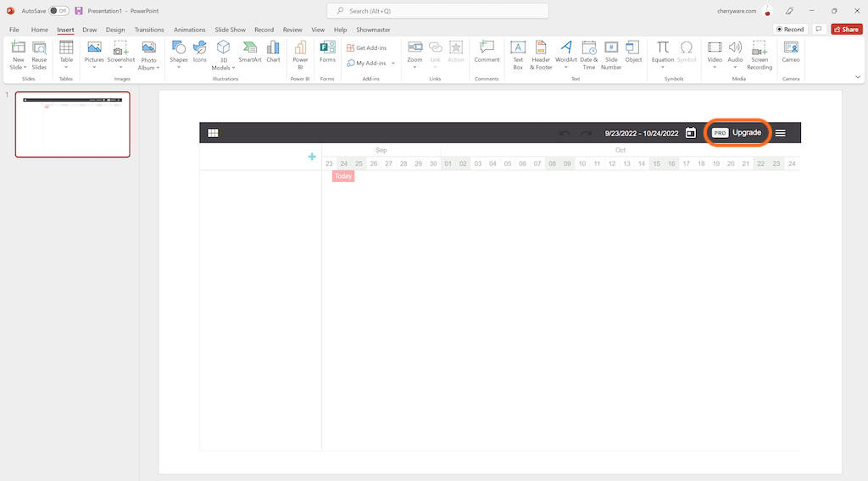
Task: Click the Share button
Action: [x=846, y=29]
